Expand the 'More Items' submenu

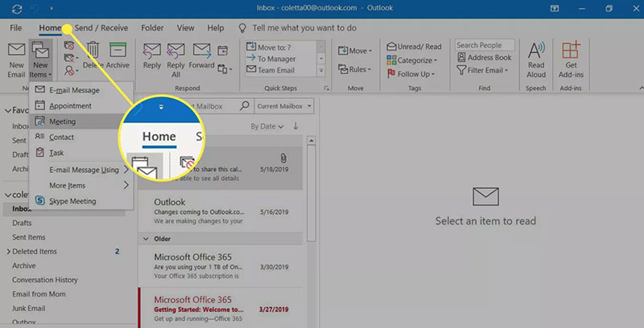[x=81, y=186]
